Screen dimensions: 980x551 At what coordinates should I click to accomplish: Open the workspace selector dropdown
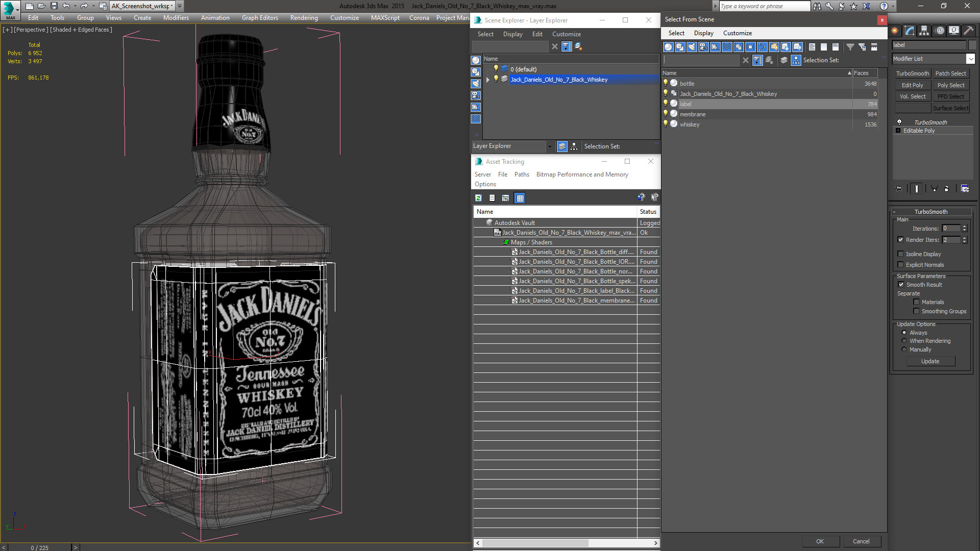tap(171, 6)
